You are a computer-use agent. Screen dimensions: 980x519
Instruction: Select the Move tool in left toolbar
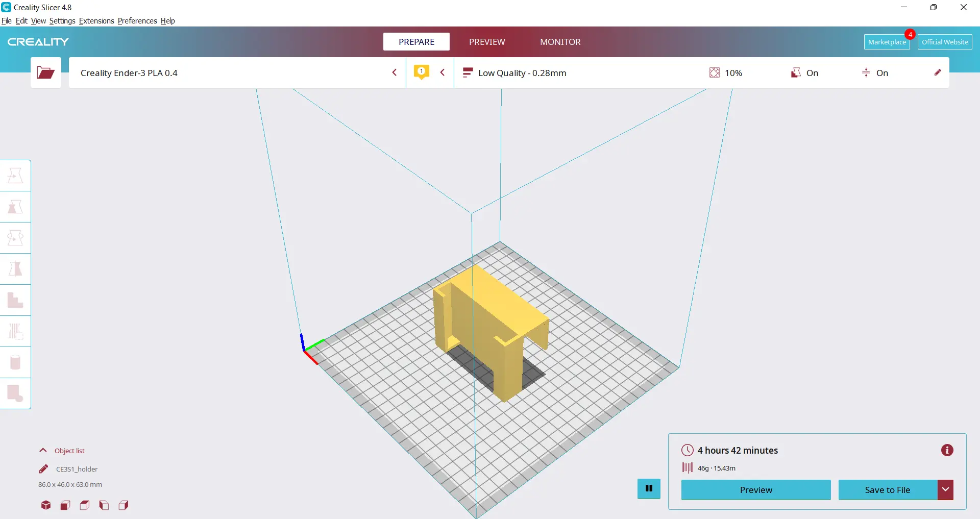tap(15, 176)
